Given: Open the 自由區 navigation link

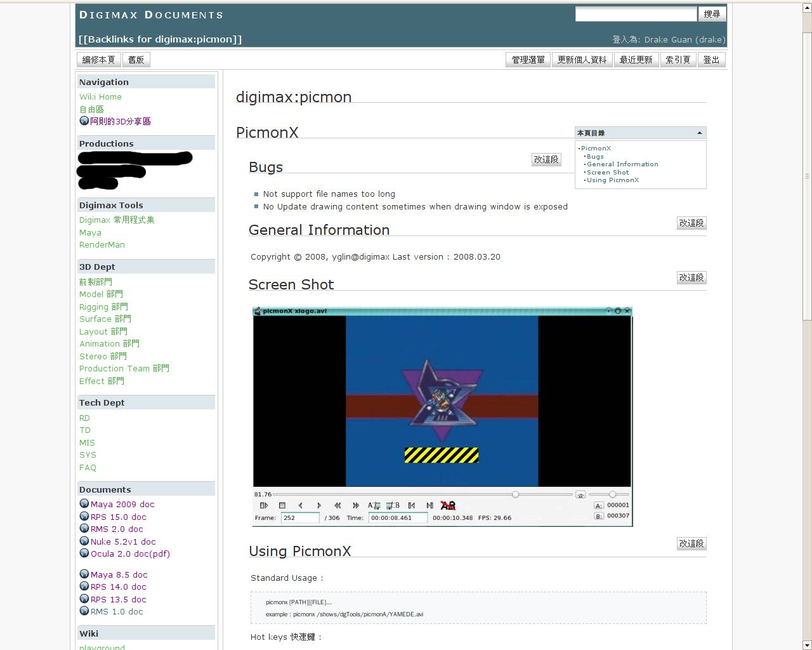Looking at the screenshot, I should (91, 109).
